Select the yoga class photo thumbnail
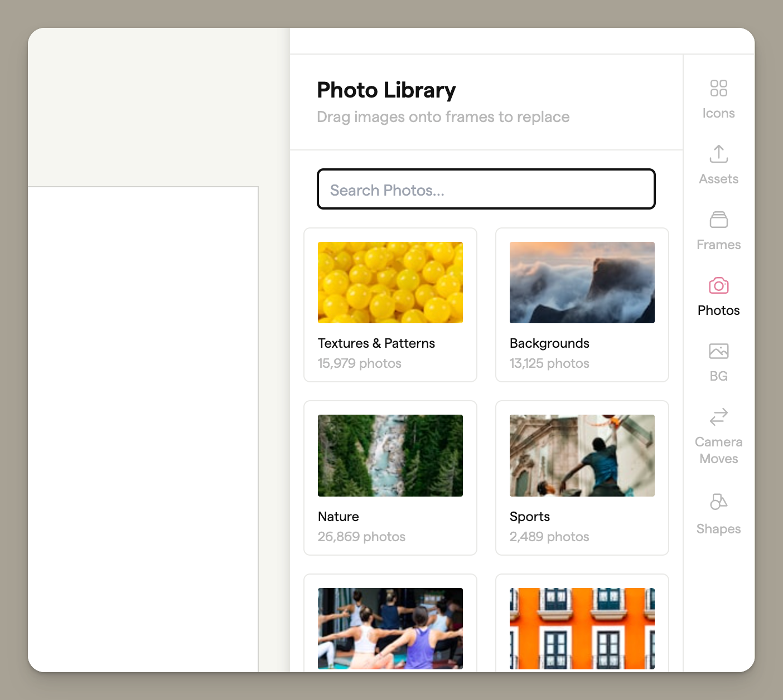 [390, 628]
